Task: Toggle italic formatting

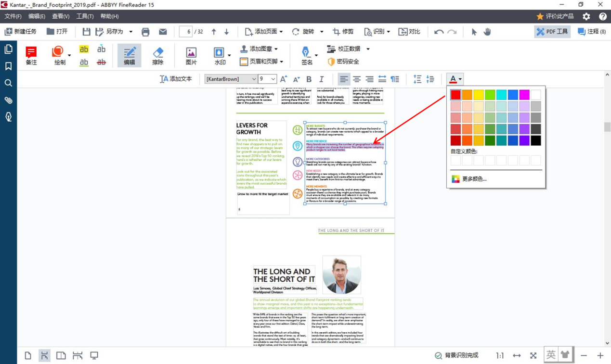Action: pyautogui.click(x=322, y=79)
